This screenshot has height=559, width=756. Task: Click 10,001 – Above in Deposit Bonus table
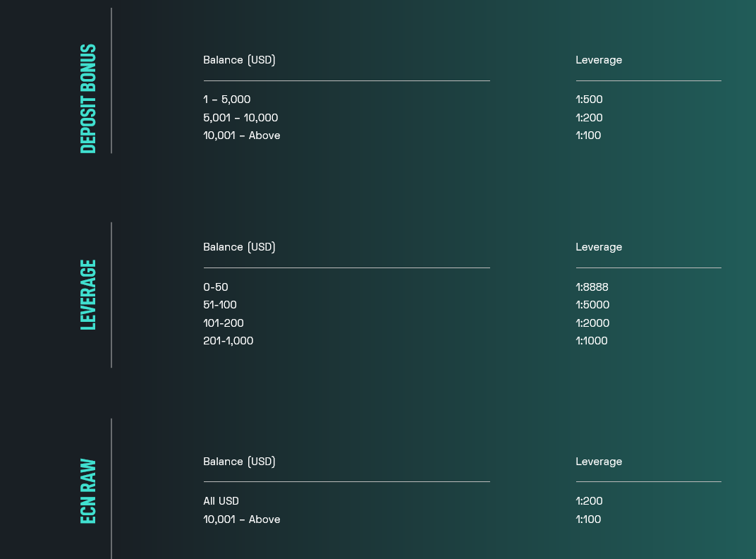tap(241, 136)
